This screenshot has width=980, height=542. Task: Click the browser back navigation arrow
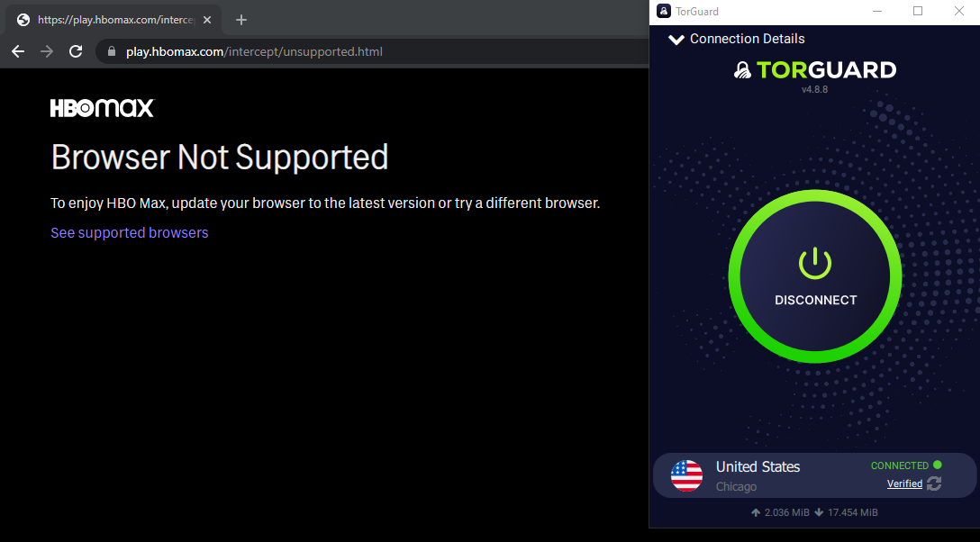click(x=17, y=51)
